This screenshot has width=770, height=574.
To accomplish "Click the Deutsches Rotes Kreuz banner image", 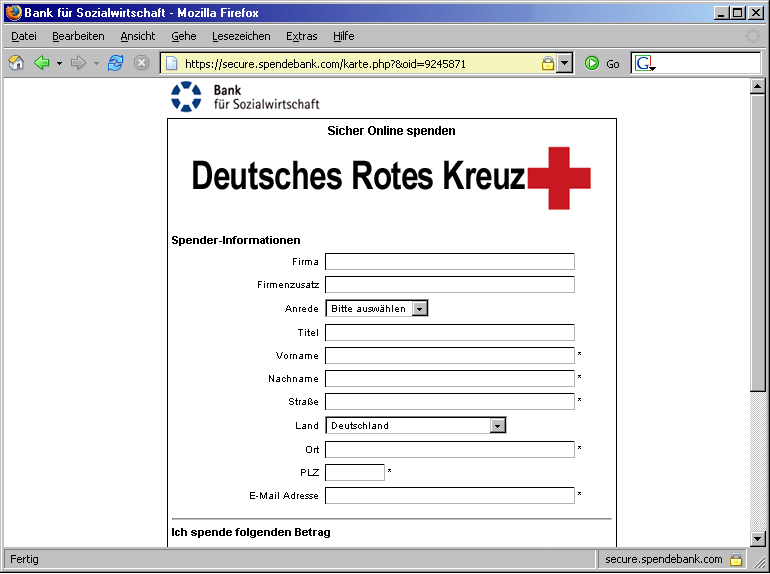I will 391,178.
